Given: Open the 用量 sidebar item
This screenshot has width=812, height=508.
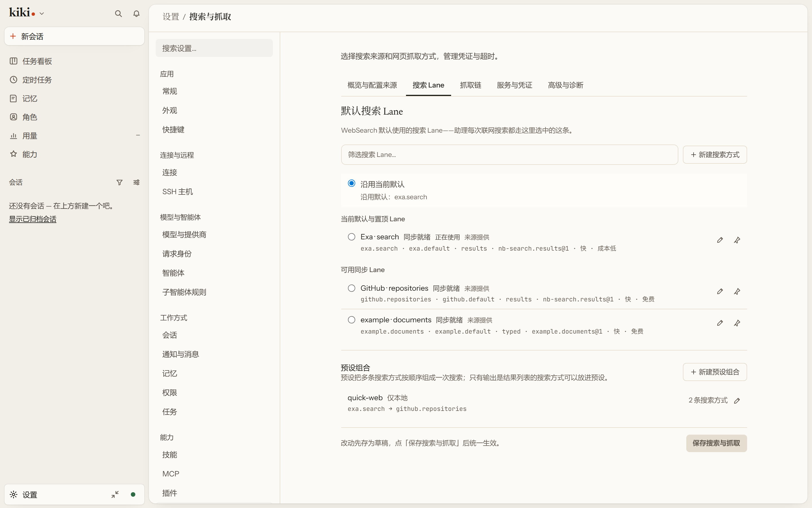Looking at the screenshot, I should [74, 136].
